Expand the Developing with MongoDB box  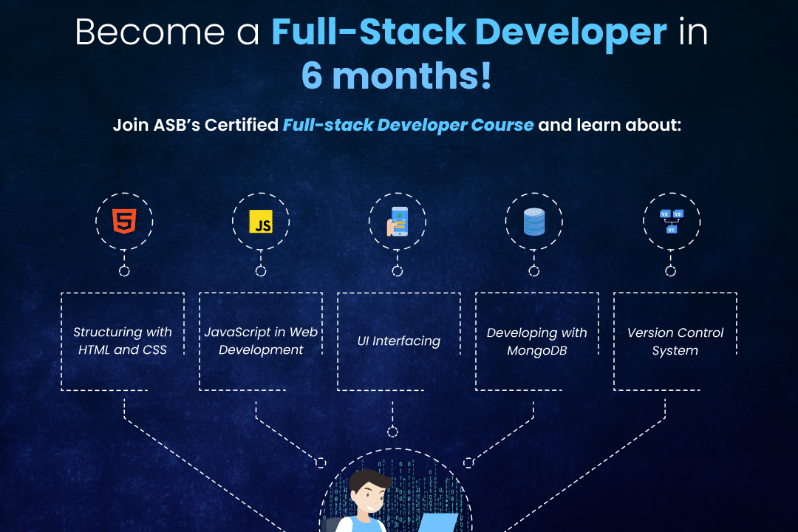coord(536,341)
